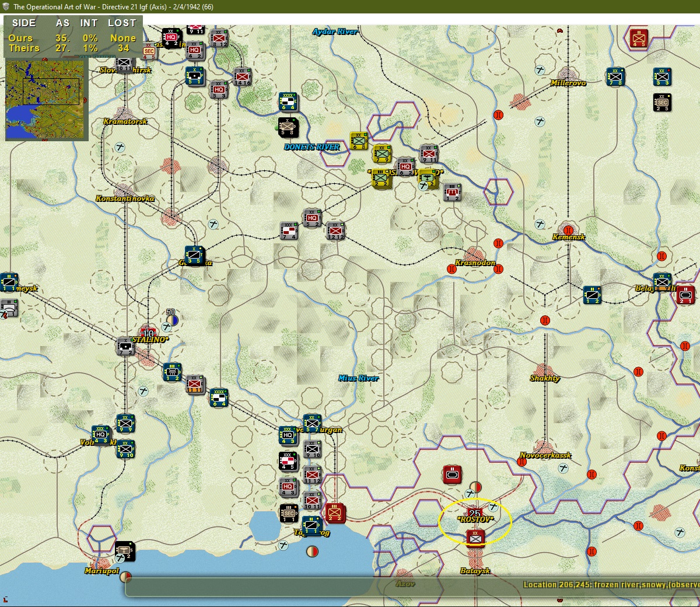The image size is (700, 607).
Task: Select the blue XXX HQ 4-3 near Taganrog
Action: 289,436
